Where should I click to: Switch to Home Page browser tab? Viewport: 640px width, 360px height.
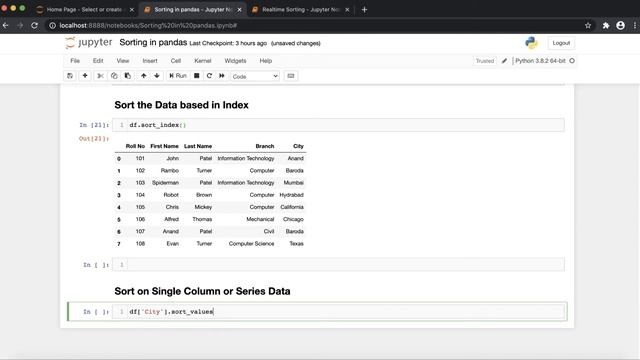(84, 9)
